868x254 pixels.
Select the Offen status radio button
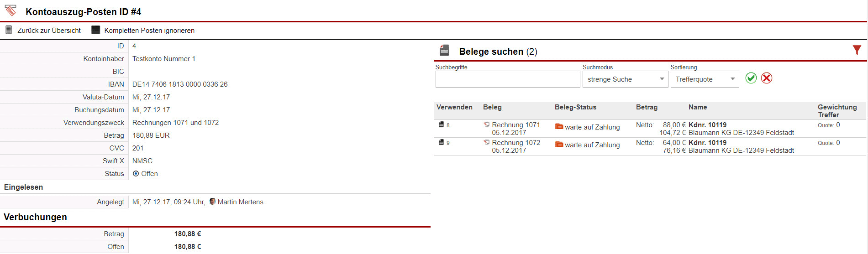(x=136, y=174)
